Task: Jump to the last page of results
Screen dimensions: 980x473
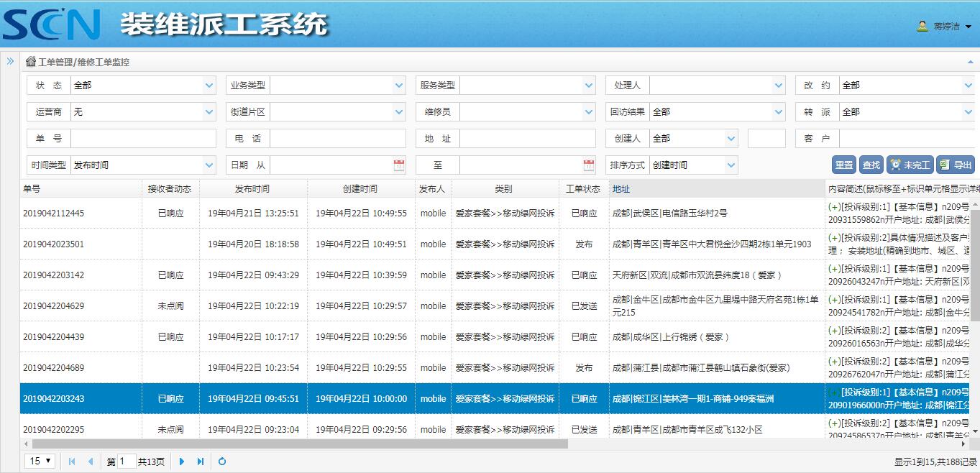Action: [x=201, y=461]
